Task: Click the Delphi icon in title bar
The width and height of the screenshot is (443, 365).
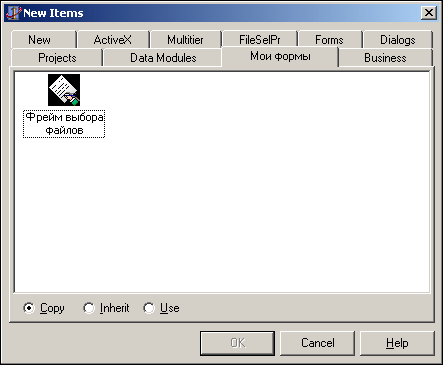Action: click(x=13, y=13)
